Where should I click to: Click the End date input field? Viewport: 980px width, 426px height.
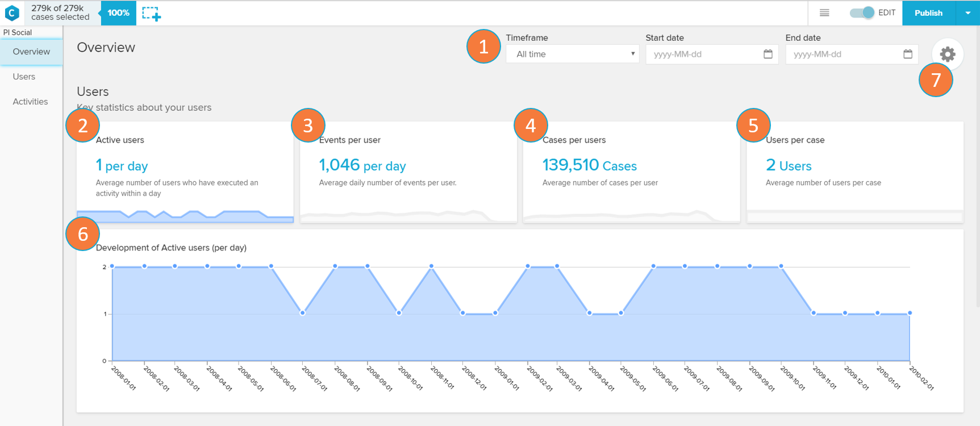coord(844,54)
